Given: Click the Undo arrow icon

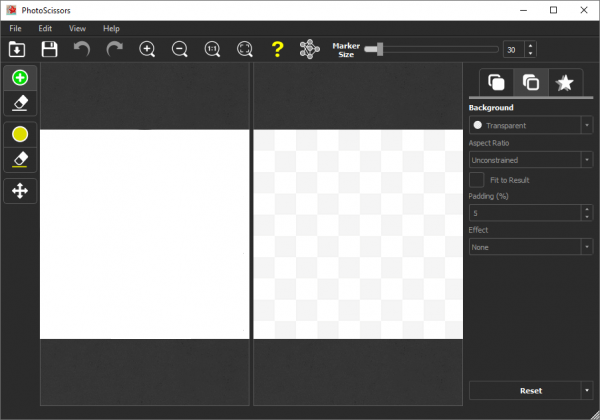Looking at the screenshot, I should click(82, 48).
